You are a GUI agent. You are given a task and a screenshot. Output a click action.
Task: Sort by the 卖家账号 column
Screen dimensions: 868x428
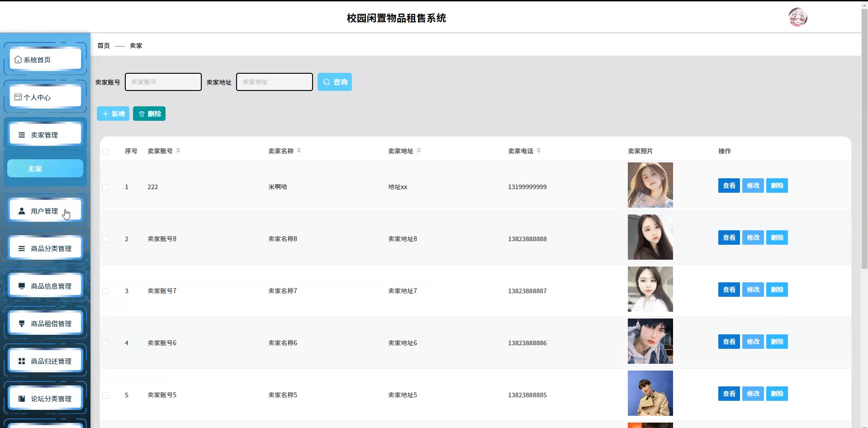(x=178, y=150)
